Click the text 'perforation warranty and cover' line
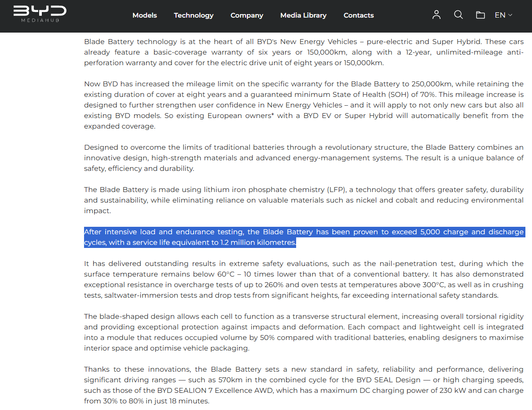Image resolution: width=532 pixels, height=410 pixels. tap(234, 63)
